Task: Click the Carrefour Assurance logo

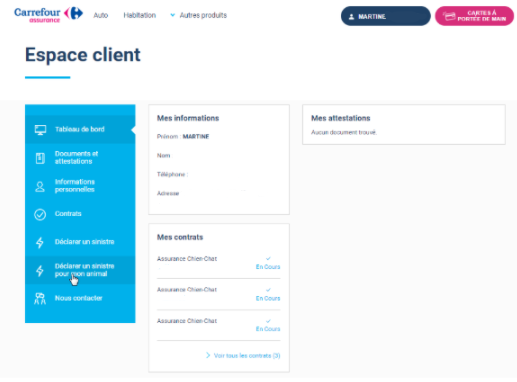Action: click(x=48, y=15)
